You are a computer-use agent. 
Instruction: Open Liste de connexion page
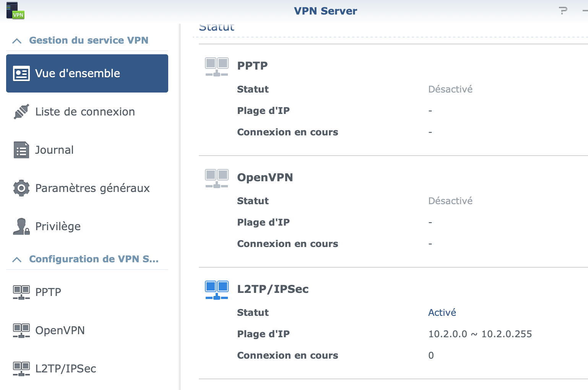click(85, 112)
